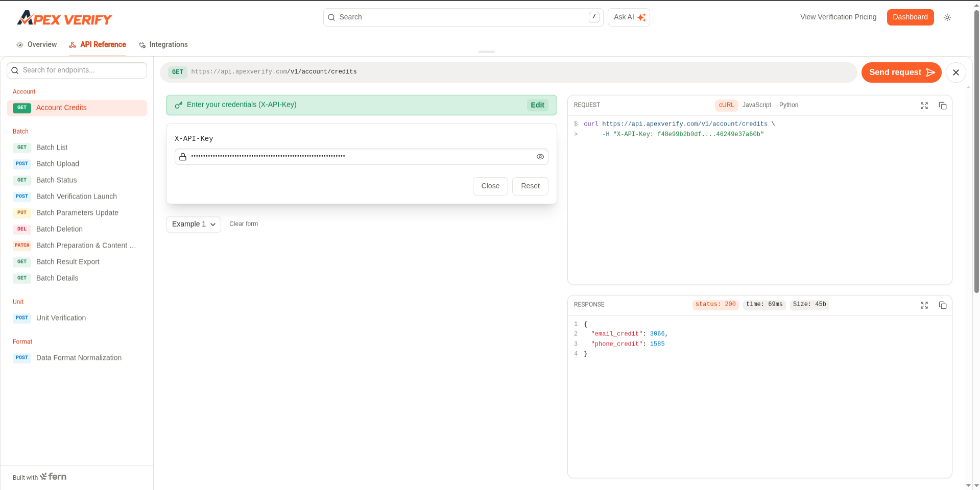980x490 pixels.
Task: Open the Batch Deletion endpoint
Action: coord(77,229)
